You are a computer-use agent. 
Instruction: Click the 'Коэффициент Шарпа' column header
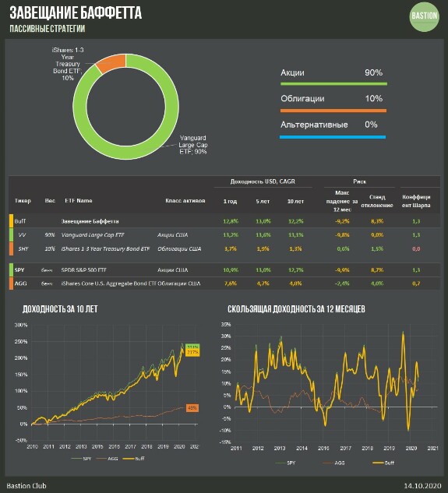tap(416, 201)
